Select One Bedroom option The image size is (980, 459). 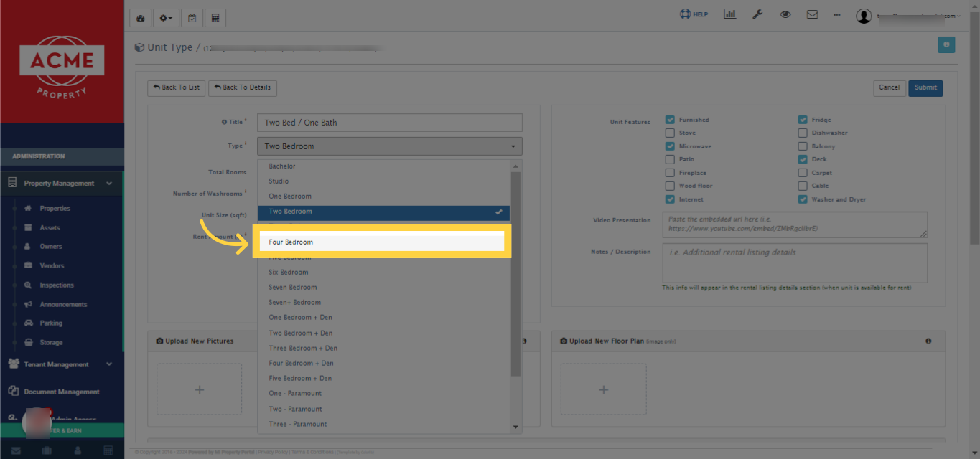384,197
